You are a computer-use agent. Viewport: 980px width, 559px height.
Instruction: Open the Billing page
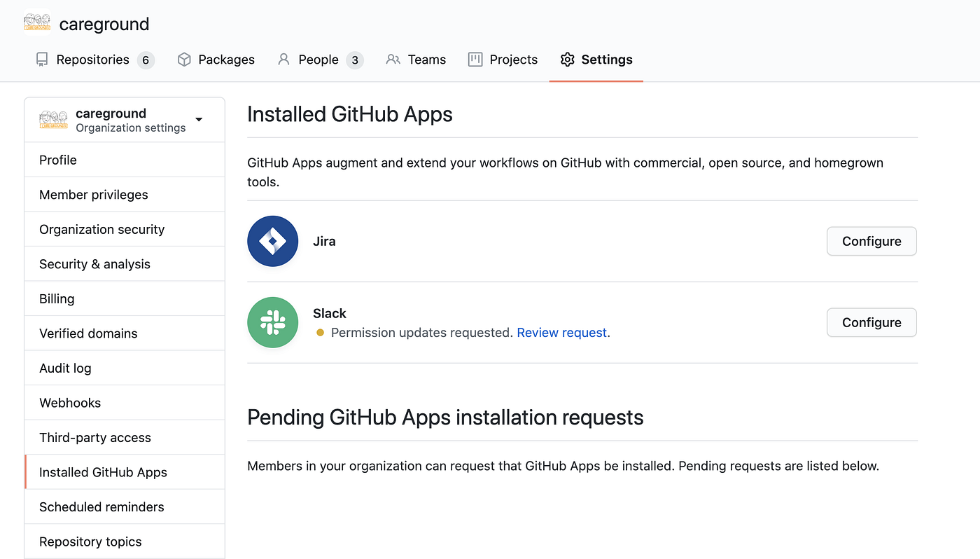[125, 298]
